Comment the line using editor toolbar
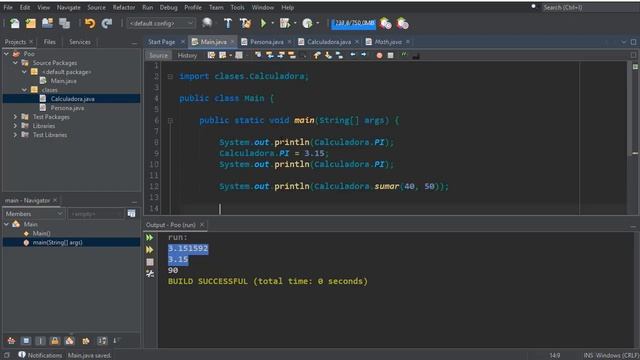 click(404, 55)
